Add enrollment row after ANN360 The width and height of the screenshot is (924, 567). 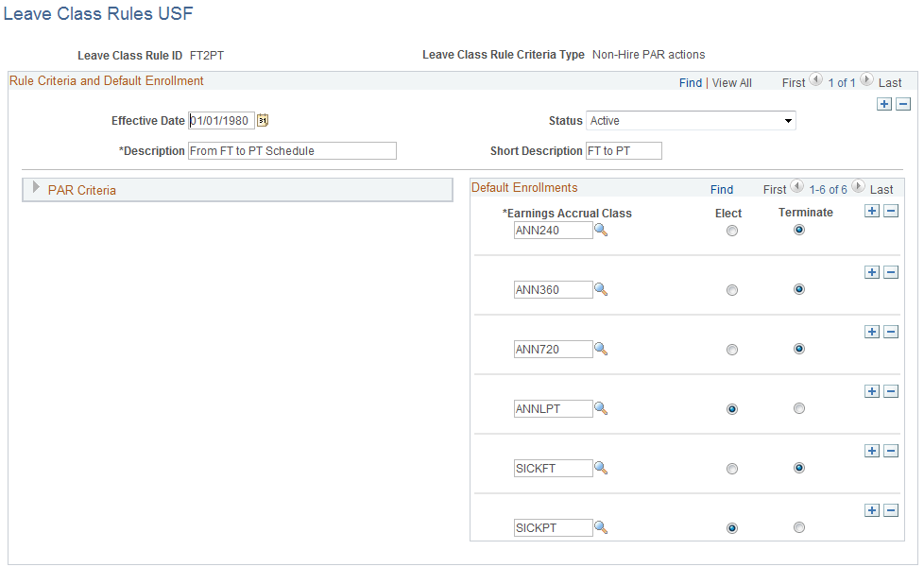click(x=871, y=272)
